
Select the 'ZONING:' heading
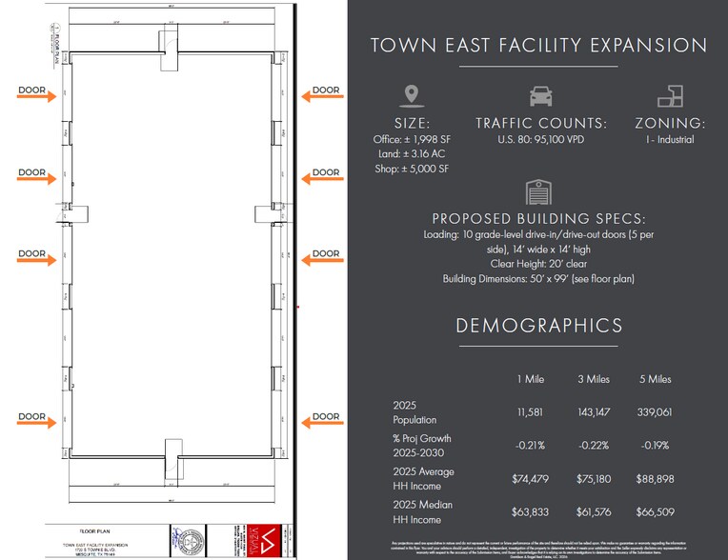coord(670,123)
